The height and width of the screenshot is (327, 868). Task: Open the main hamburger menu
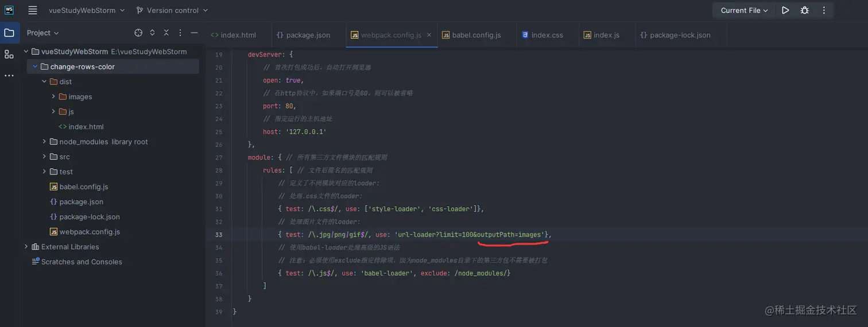click(x=33, y=10)
